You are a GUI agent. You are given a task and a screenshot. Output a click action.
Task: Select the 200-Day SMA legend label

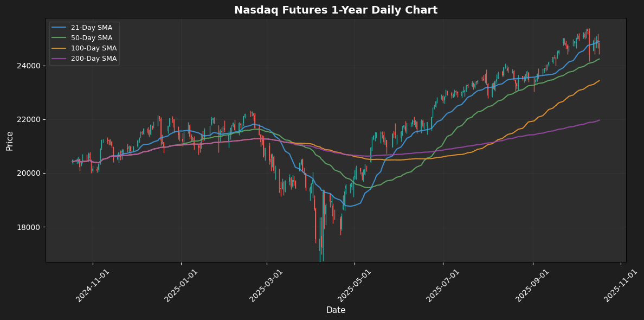tap(94, 59)
